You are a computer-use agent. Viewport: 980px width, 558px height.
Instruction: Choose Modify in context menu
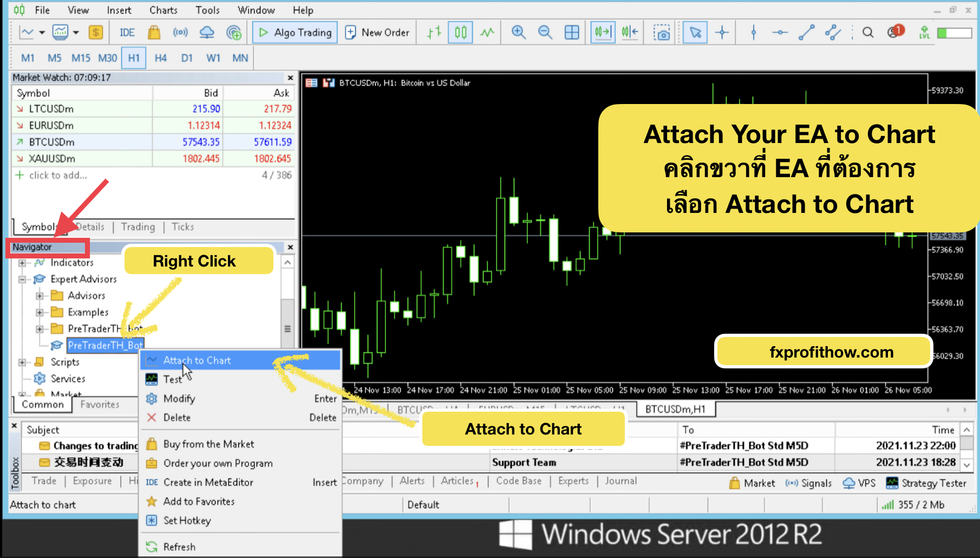[240, 399]
